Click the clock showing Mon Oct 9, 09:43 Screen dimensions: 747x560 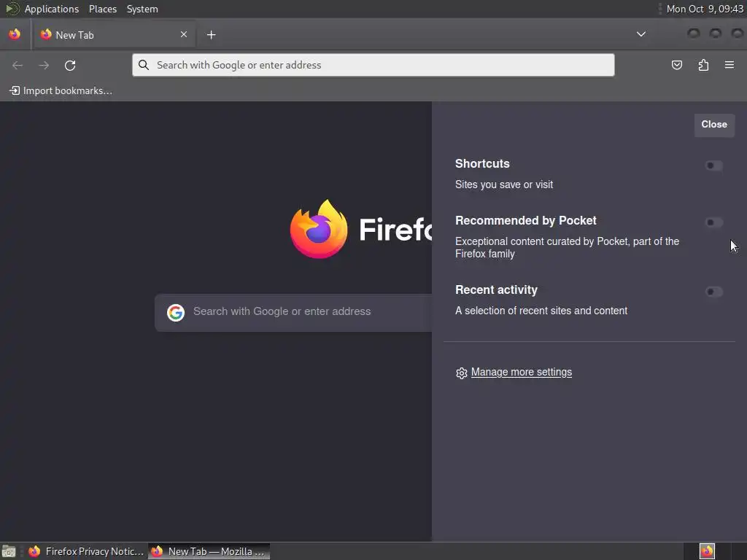(705, 9)
